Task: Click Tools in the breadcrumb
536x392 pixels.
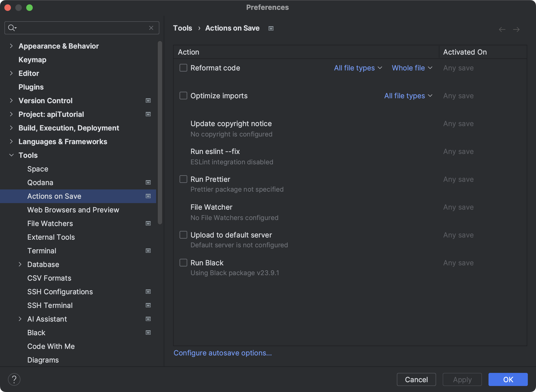Action: coord(182,28)
